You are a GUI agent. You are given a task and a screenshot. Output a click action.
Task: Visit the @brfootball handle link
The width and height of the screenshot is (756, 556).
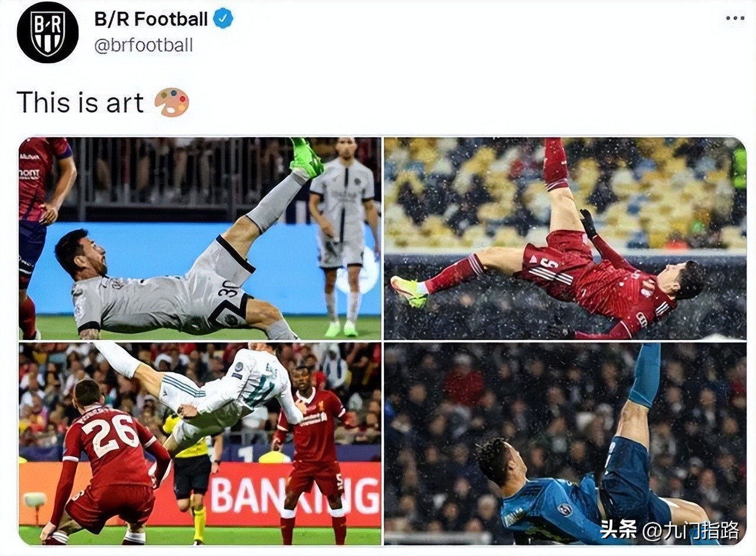click(x=144, y=45)
